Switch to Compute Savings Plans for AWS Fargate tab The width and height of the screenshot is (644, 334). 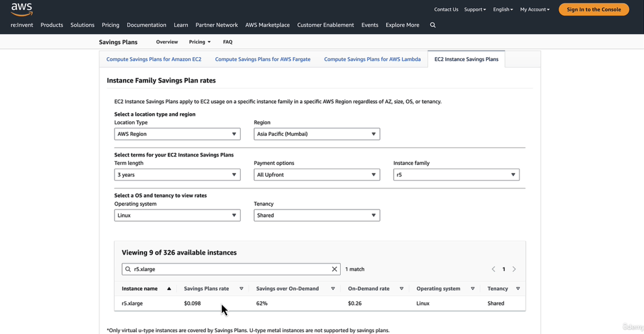click(x=263, y=59)
